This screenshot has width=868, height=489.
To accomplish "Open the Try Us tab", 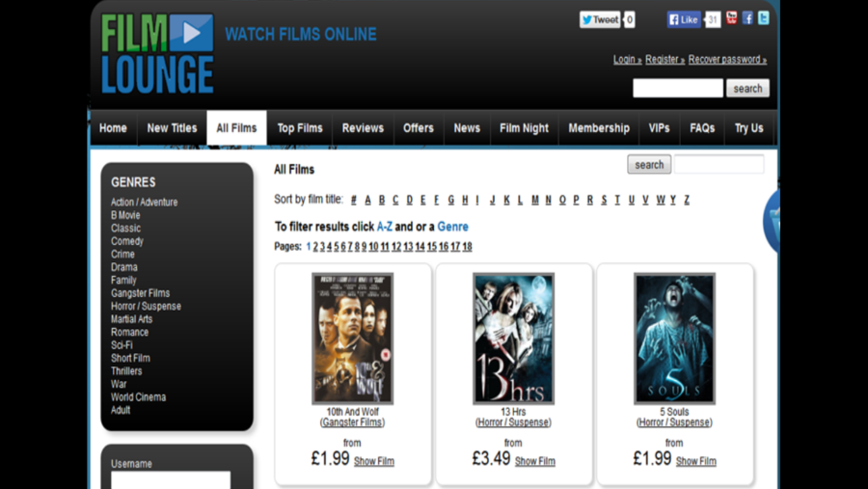I will click(748, 128).
